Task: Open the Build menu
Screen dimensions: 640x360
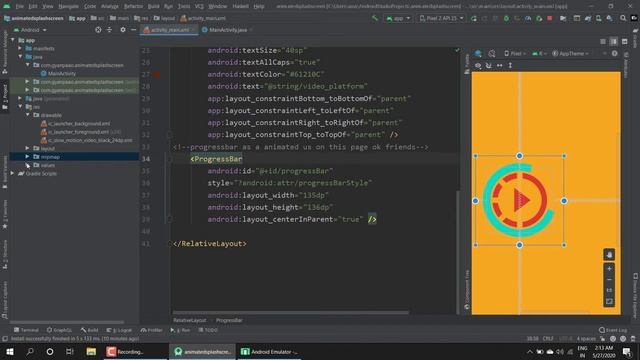Action: tap(153, 6)
